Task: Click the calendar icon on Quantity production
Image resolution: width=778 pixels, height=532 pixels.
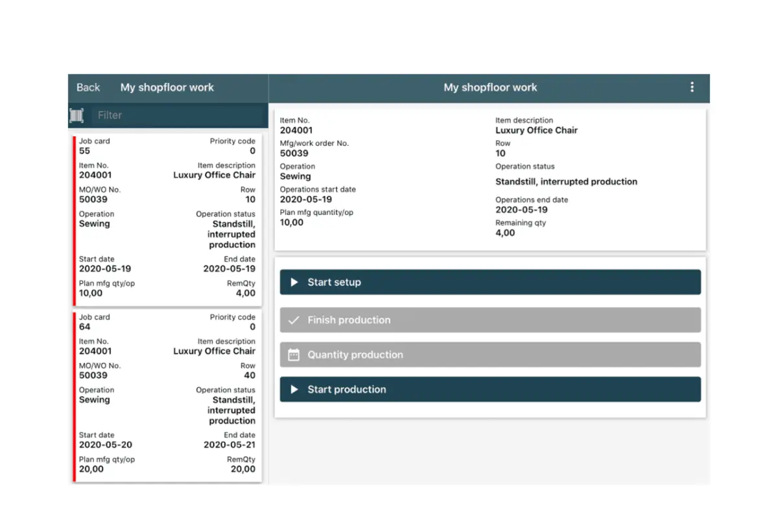Action: click(294, 354)
